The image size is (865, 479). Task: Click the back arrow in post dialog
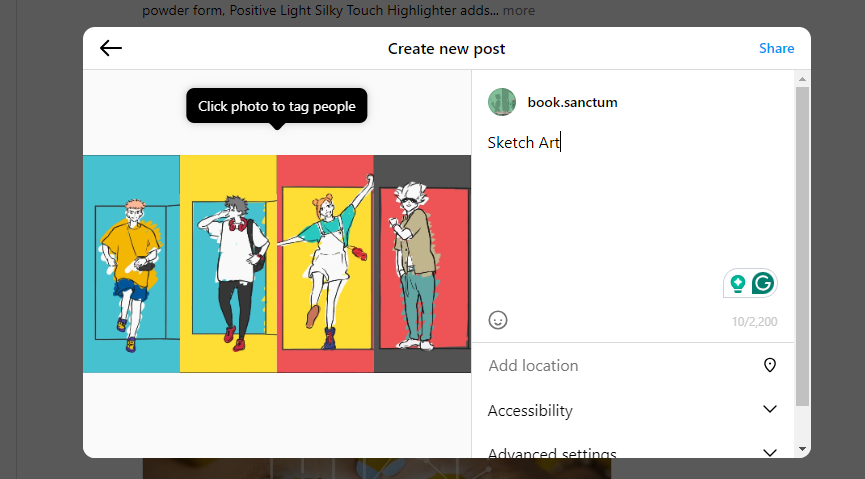[111, 48]
